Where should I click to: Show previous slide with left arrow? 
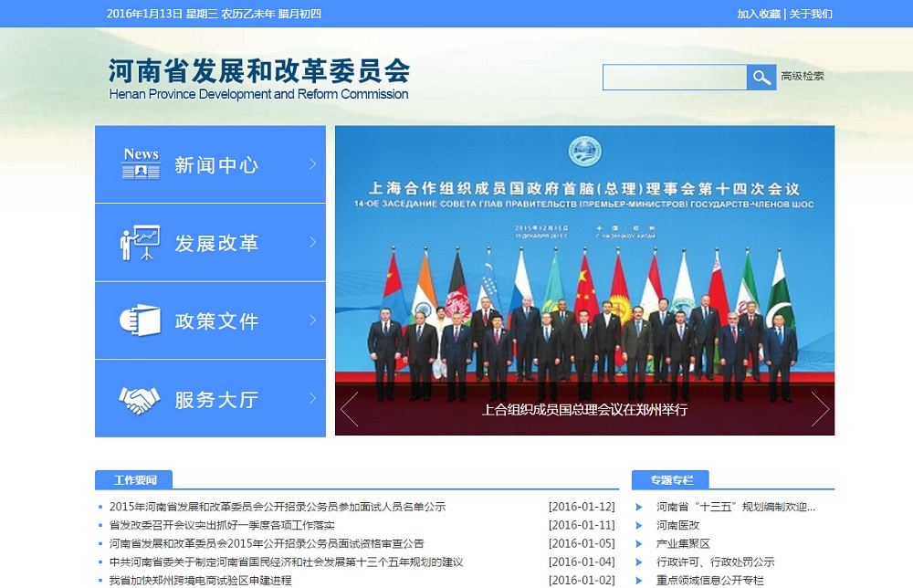350,409
